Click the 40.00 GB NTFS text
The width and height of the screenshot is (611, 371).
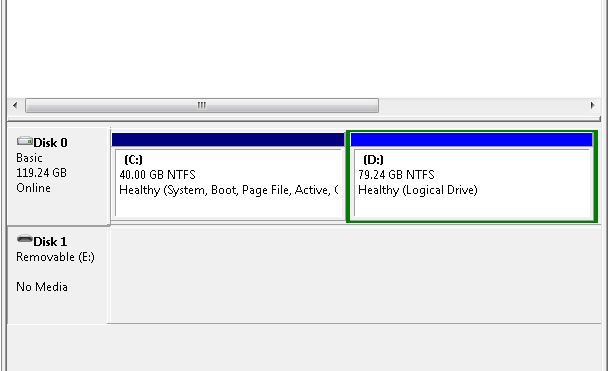pyautogui.click(x=157, y=175)
